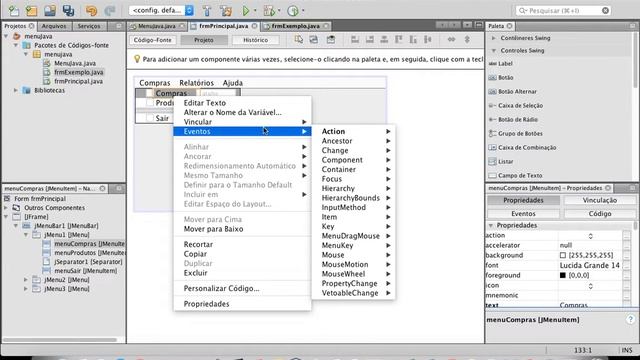Activate Selection Mode icon in designer toolbar
Viewport: 640px width, 360px height.
pyautogui.click(x=299, y=40)
